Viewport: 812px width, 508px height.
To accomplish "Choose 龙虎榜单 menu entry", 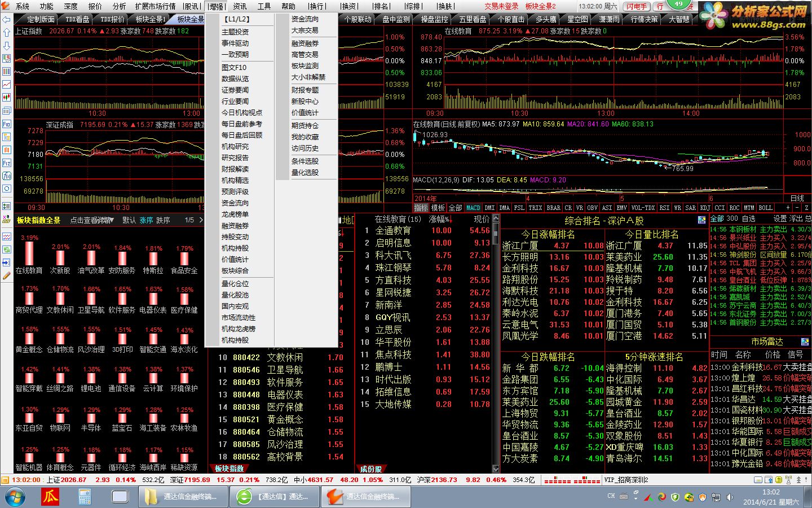I will (235, 214).
